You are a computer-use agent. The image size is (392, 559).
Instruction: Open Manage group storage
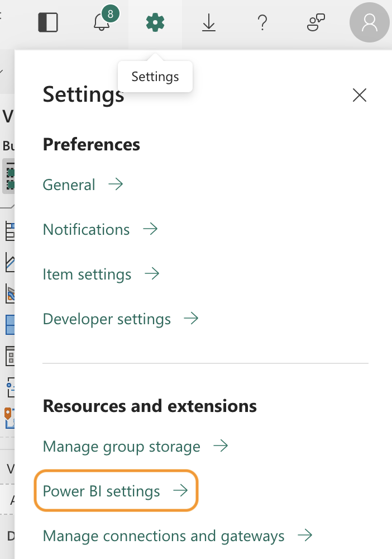135,446
